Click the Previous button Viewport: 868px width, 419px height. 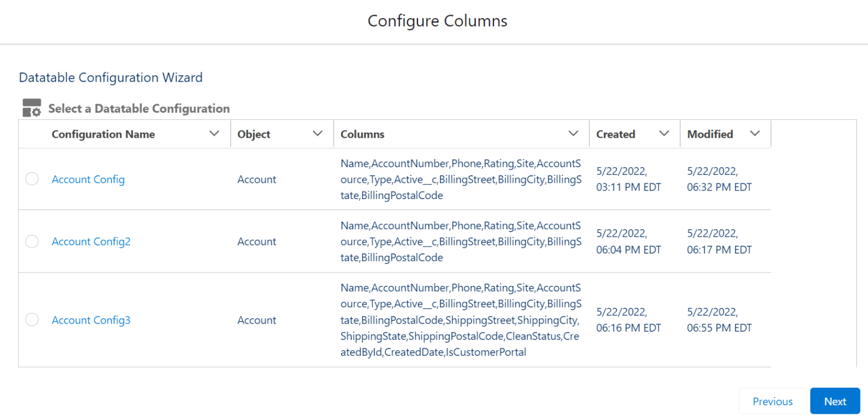(x=772, y=400)
